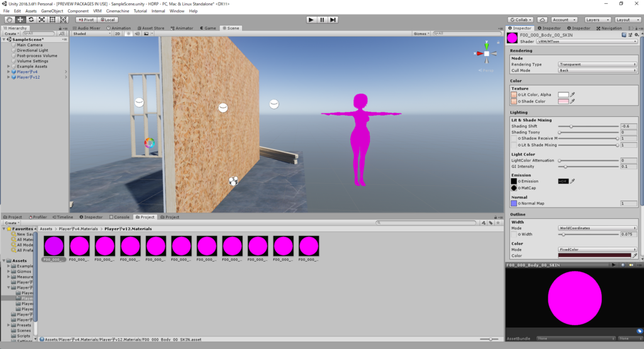Select the Hand tool in toolbar

point(9,19)
